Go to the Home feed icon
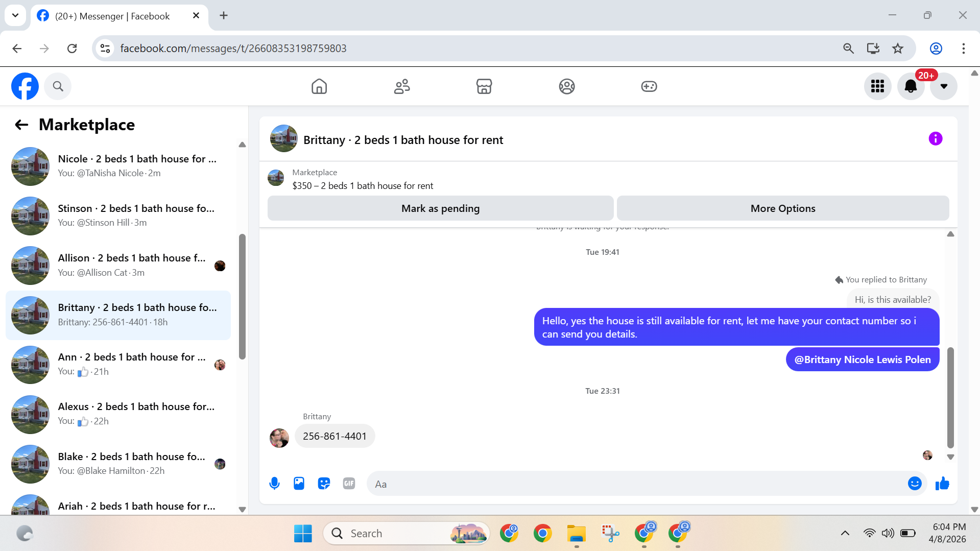The image size is (980, 551). tap(319, 86)
